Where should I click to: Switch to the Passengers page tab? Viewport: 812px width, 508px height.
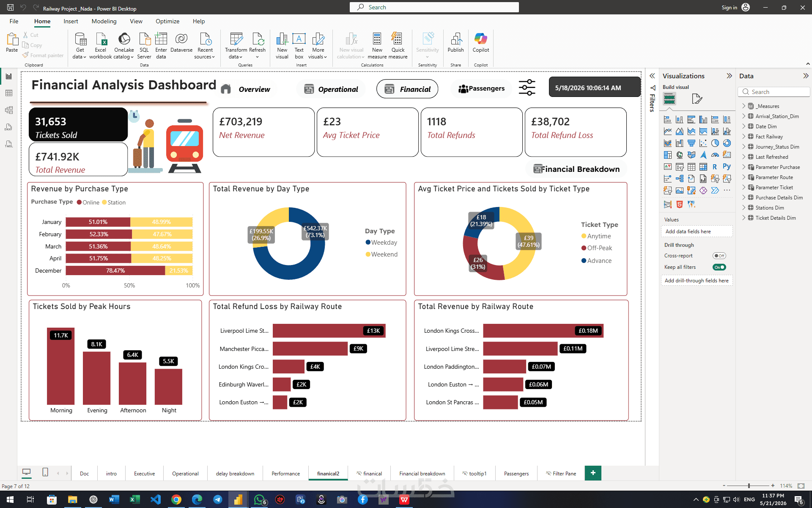pos(516,473)
